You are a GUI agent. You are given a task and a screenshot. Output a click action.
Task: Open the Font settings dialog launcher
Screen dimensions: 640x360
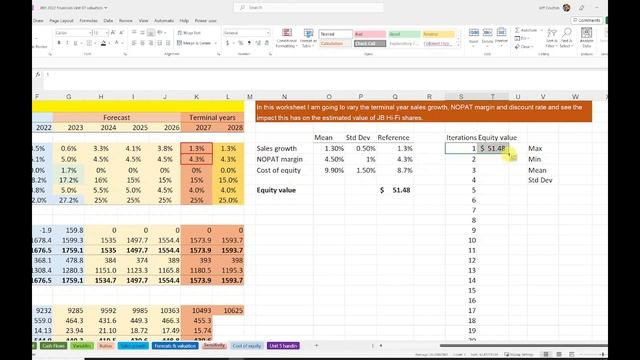[125, 54]
